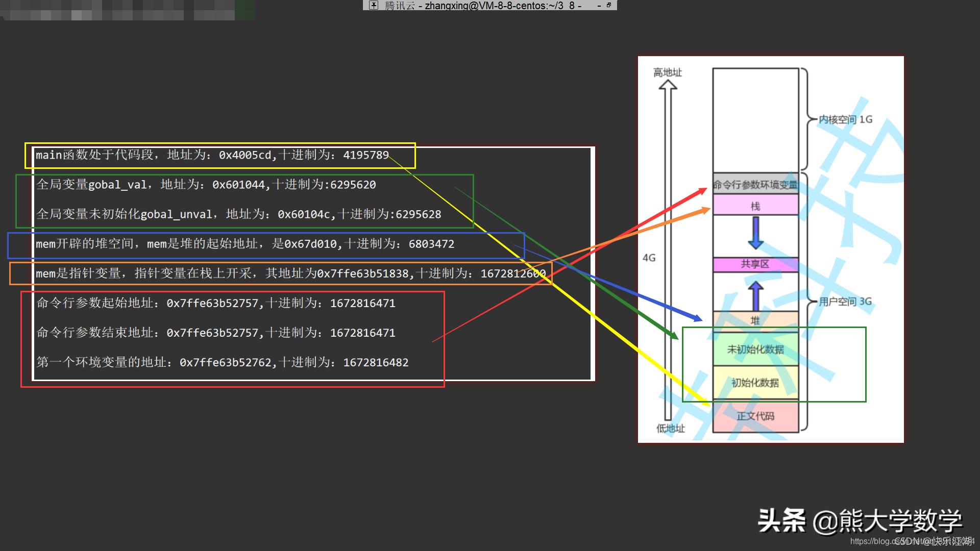Click the blue downward arrow below the 栈 block

point(755,233)
